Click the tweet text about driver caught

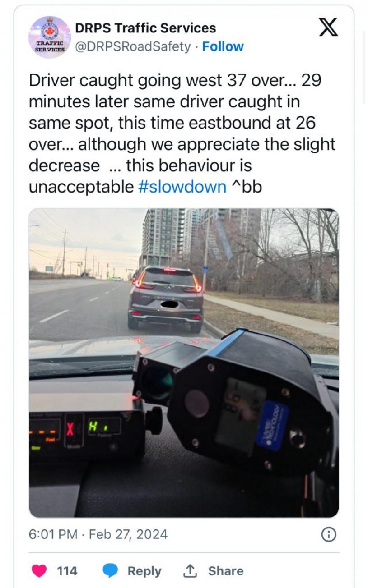182,133
